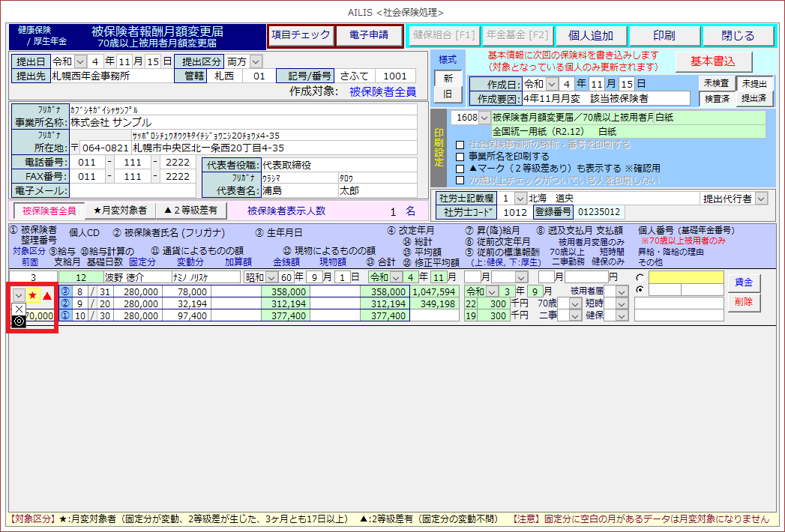The height and width of the screenshot is (532, 785).
Task: Click the yellow 個人番号 field
Action: [x=686, y=277]
